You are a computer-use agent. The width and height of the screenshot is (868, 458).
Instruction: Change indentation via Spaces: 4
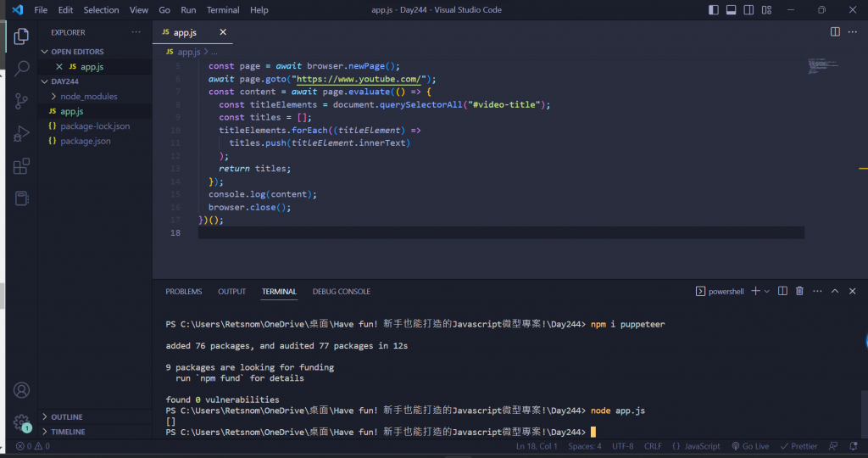[x=585, y=446]
